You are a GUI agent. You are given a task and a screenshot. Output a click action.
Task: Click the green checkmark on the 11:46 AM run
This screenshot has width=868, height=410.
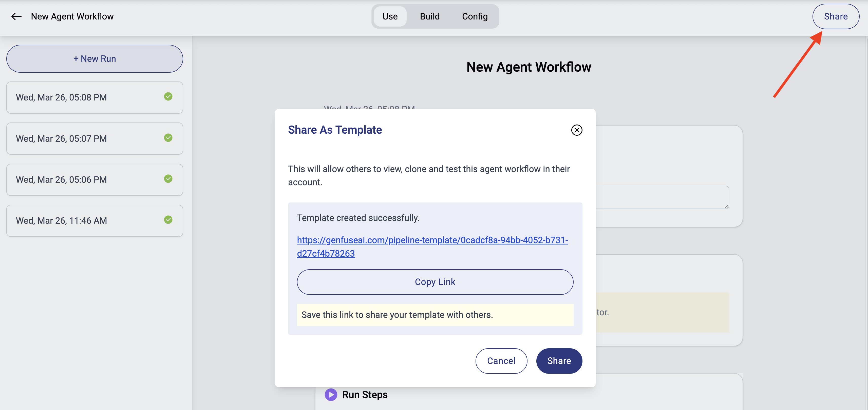click(x=168, y=220)
